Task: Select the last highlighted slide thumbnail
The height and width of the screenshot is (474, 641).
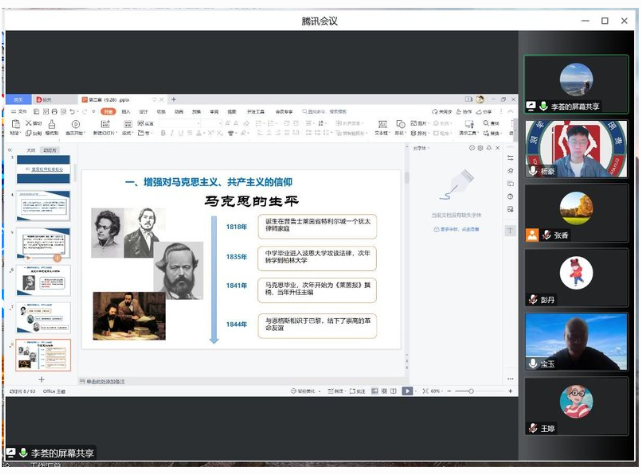Action: point(44,355)
